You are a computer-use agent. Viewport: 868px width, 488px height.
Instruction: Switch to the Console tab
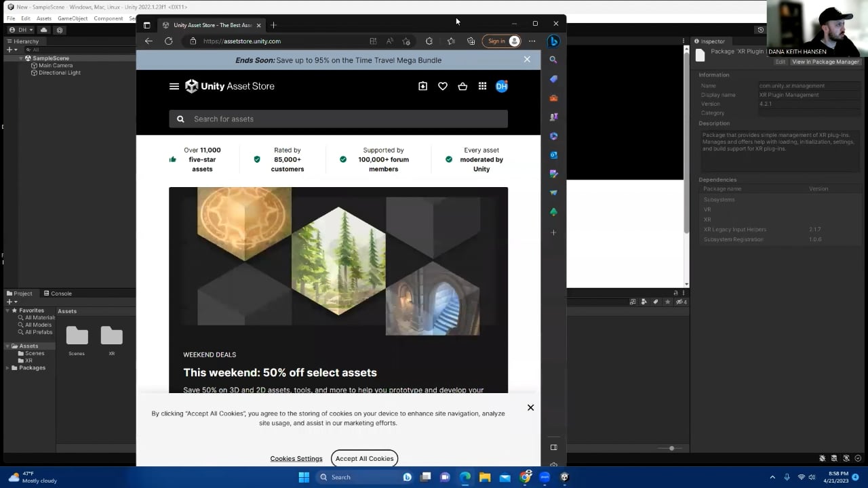point(58,293)
